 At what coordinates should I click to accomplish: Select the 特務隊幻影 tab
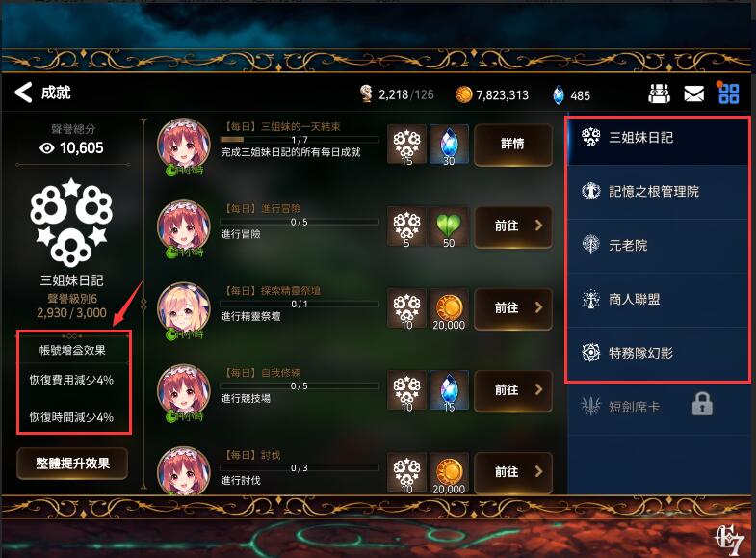click(x=658, y=354)
